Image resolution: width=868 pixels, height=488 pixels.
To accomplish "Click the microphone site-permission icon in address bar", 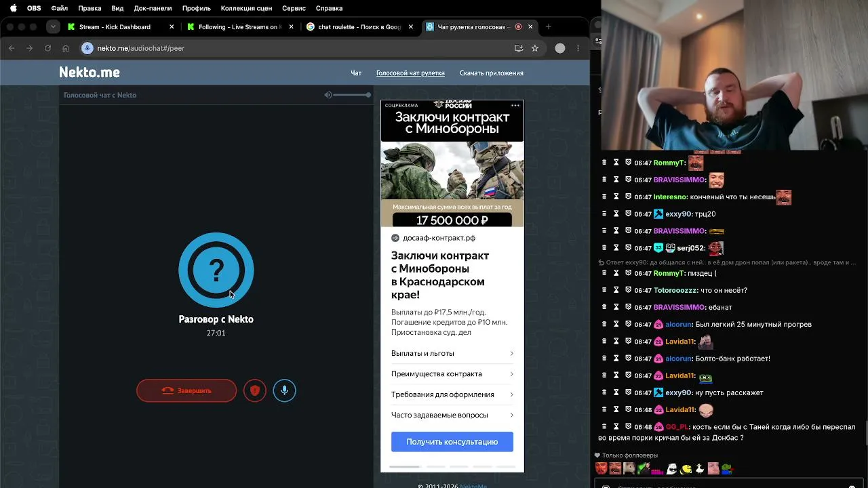I will 87,48.
